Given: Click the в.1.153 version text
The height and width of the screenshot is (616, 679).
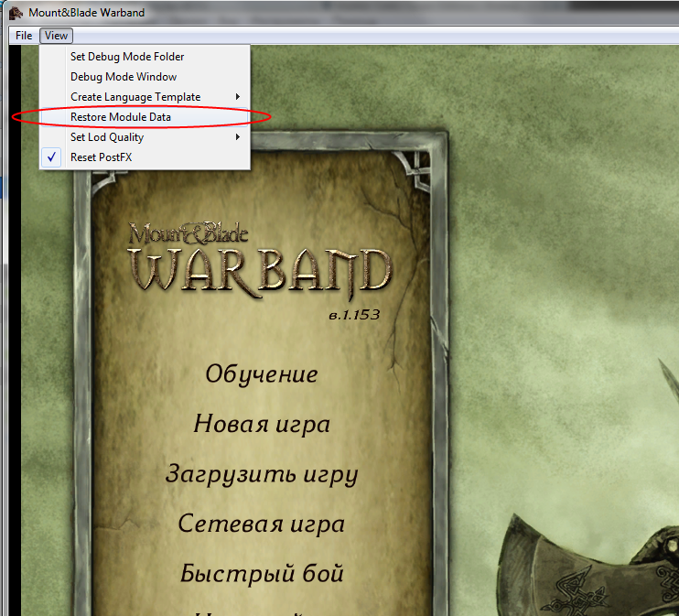Looking at the screenshot, I should tap(354, 315).
